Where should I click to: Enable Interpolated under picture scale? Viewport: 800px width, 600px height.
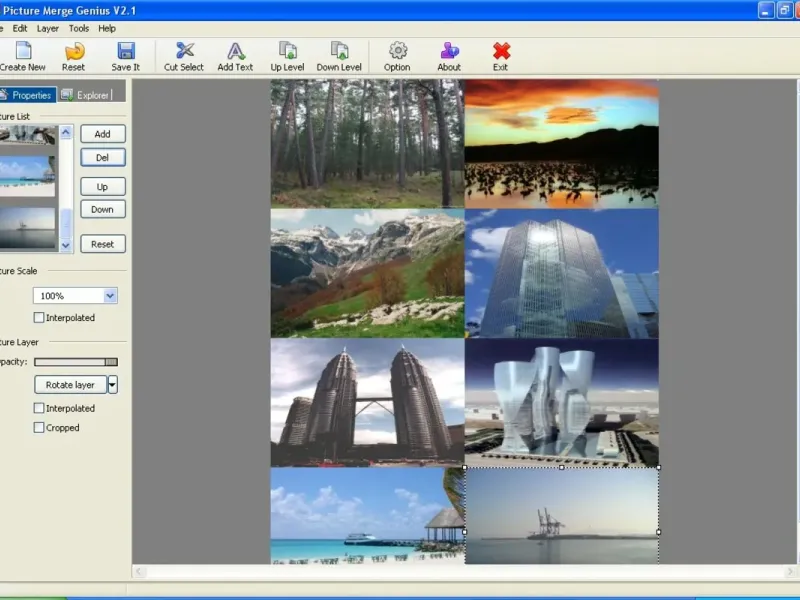[39, 318]
